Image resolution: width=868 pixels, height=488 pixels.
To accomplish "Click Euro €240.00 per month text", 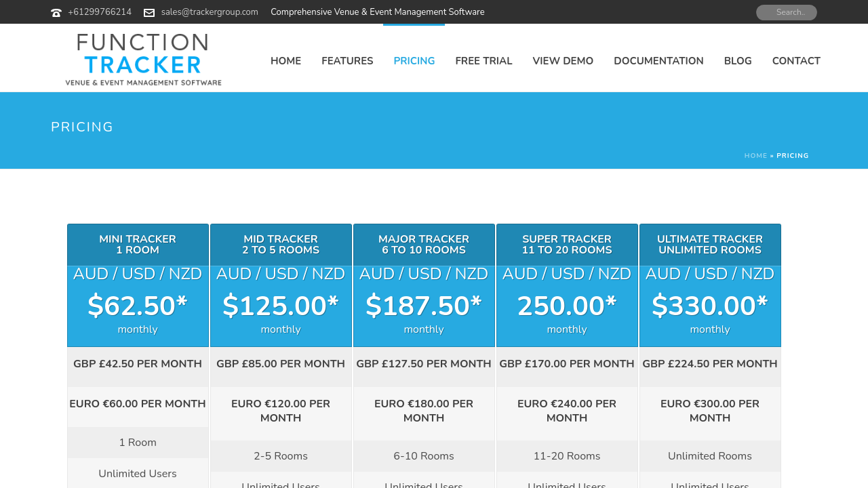I will [x=567, y=411].
